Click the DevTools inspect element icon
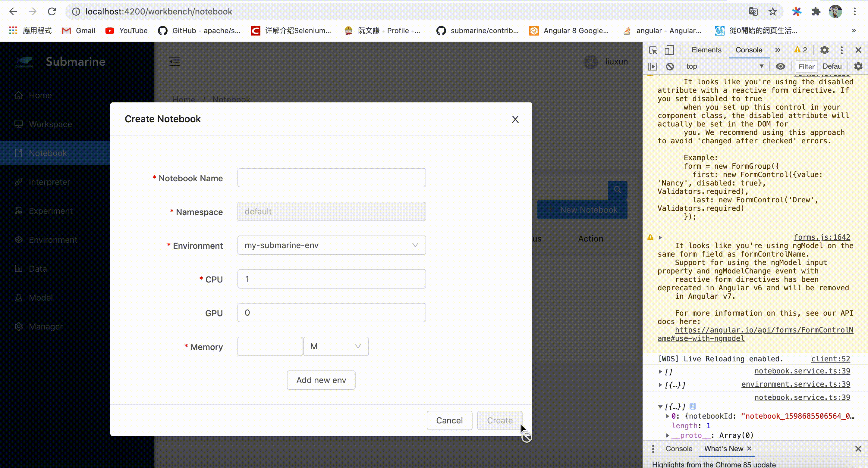The image size is (868, 468). pos(653,50)
